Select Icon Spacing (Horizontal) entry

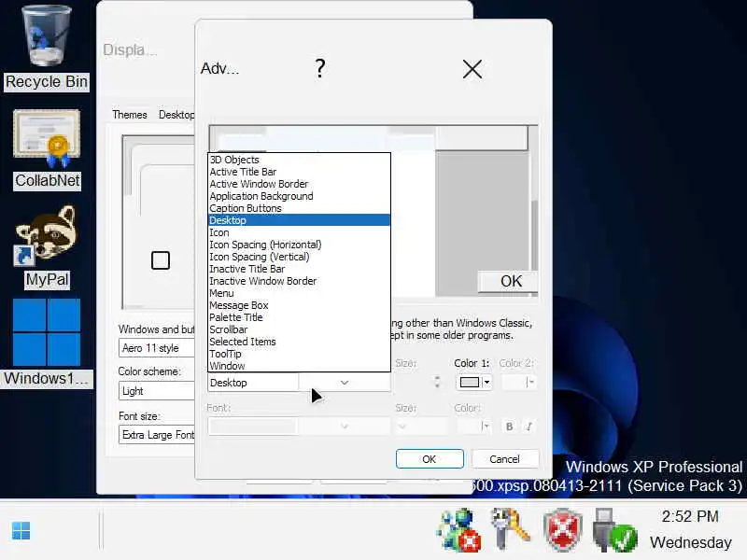click(299, 245)
